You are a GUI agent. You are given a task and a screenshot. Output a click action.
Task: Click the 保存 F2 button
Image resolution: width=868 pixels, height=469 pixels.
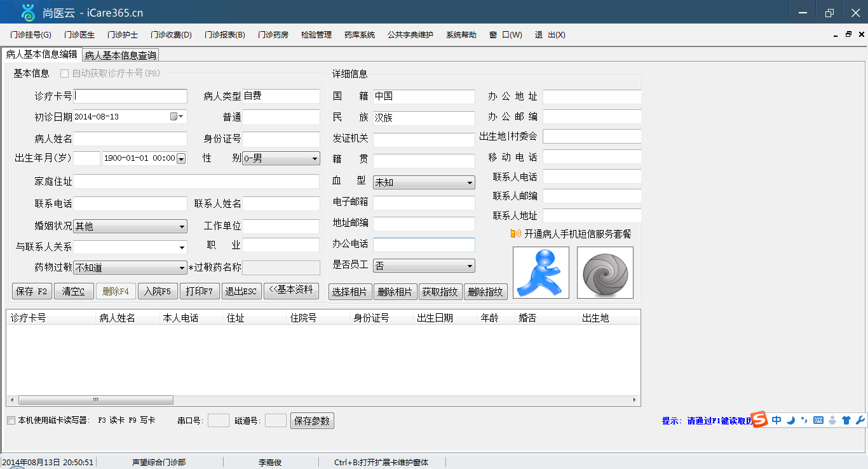(32, 291)
